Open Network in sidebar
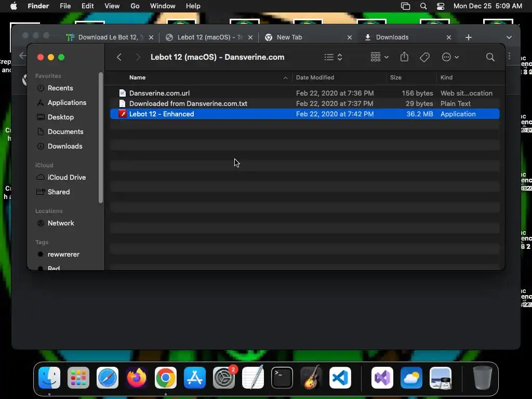 (55, 223)
